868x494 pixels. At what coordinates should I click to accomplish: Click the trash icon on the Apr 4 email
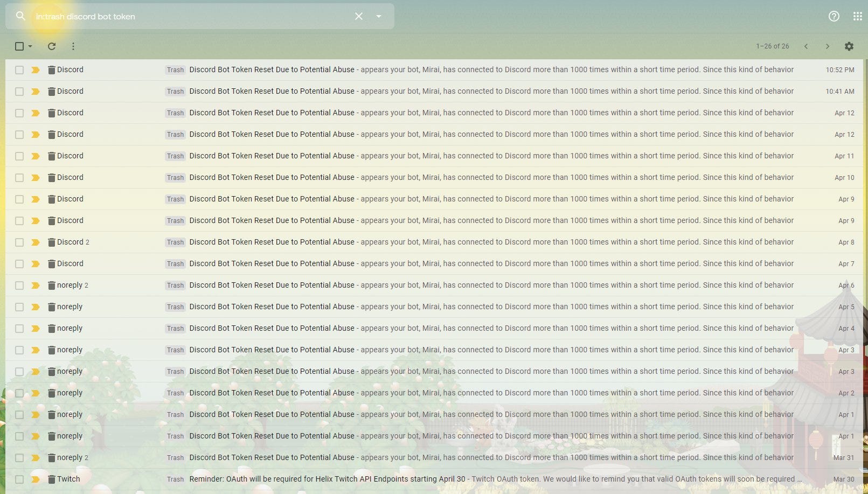[x=52, y=329]
